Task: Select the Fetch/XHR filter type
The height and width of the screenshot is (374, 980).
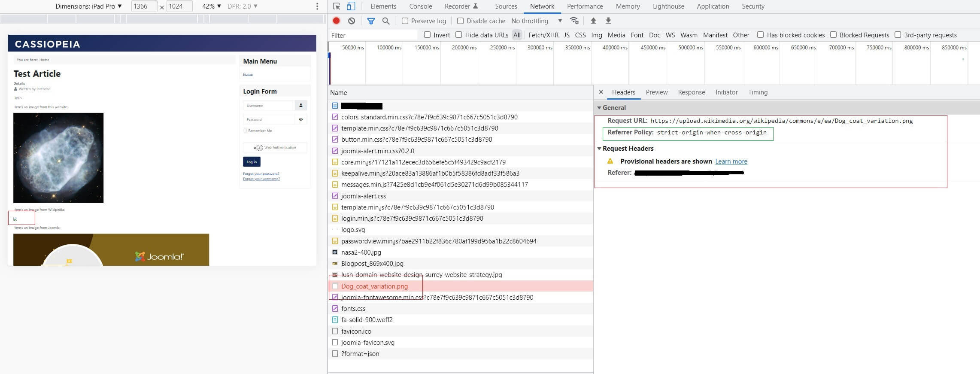Action: pyautogui.click(x=543, y=35)
